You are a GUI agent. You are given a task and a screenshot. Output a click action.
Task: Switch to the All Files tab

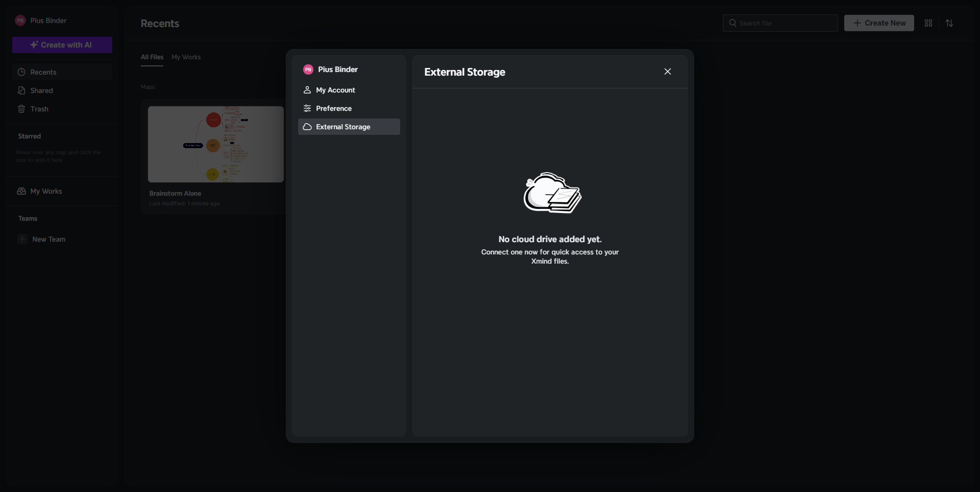152,57
